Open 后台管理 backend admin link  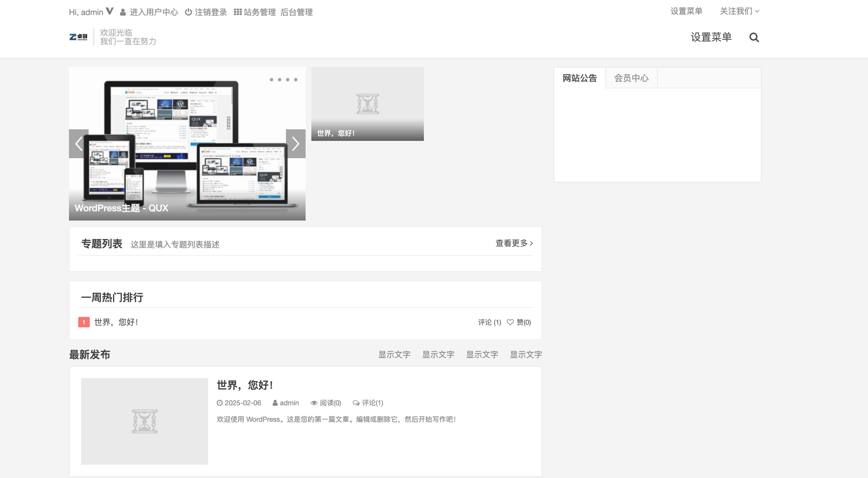point(297,12)
